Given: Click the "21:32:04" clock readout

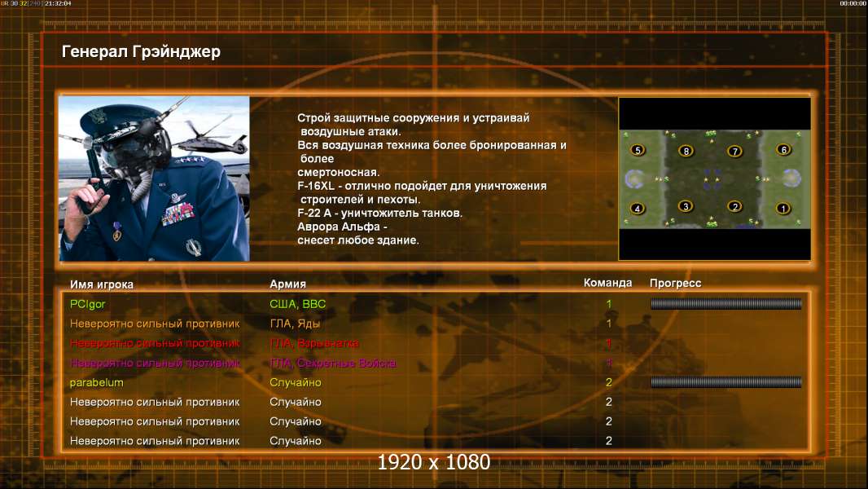Looking at the screenshot, I should point(58,3).
